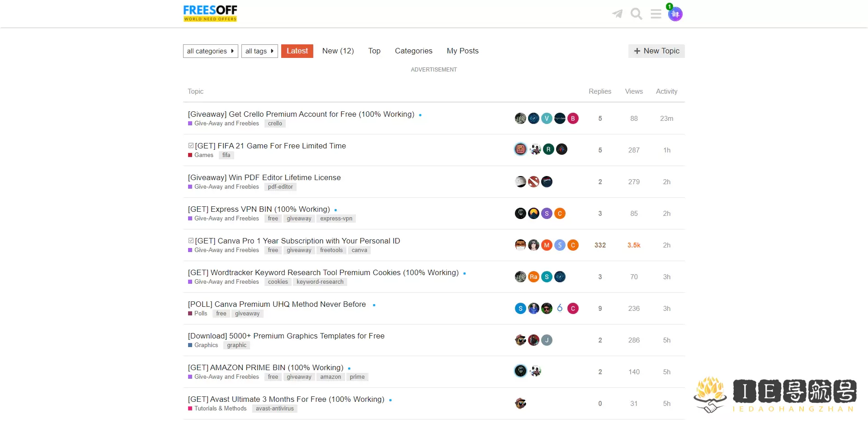This screenshot has width=868, height=424.
Task: Expand the 'all categories' dropdown
Action: point(210,51)
